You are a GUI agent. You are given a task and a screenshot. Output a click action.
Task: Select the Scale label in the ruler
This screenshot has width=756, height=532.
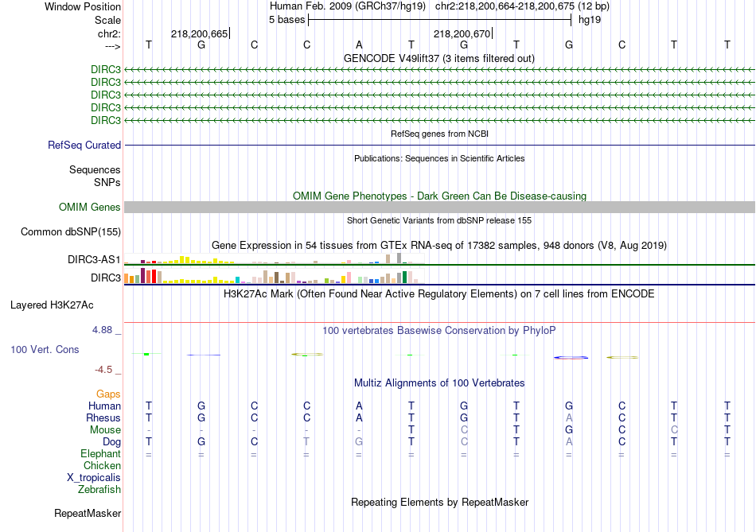[107, 20]
